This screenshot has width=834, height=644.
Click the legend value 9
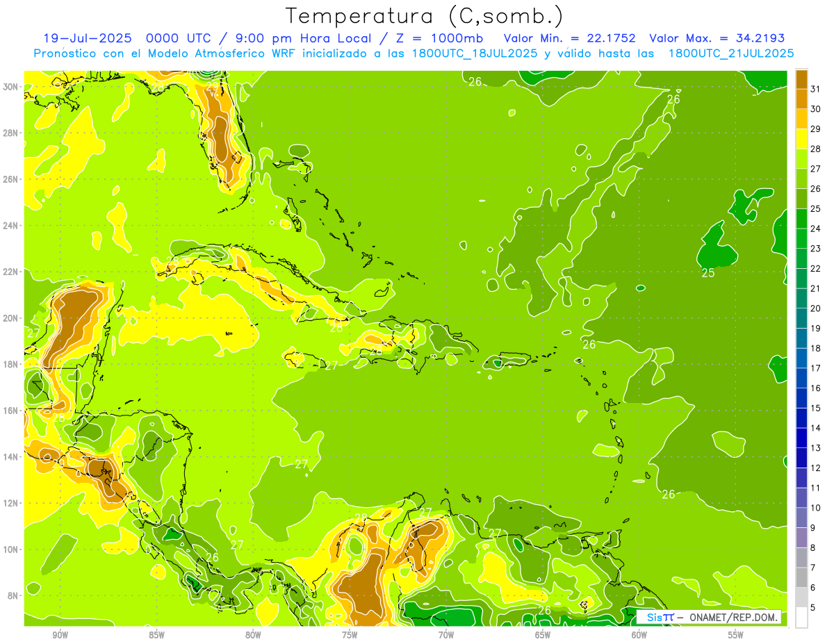point(813,528)
